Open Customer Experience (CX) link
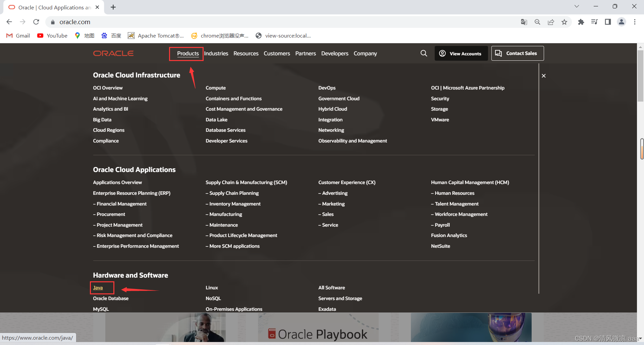 [347, 182]
